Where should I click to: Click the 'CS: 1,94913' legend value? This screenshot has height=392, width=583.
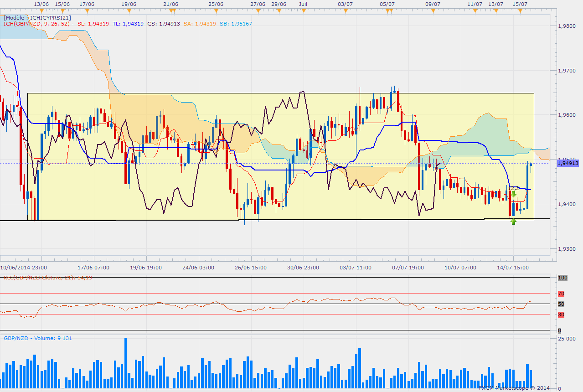pyautogui.click(x=164, y=24)
